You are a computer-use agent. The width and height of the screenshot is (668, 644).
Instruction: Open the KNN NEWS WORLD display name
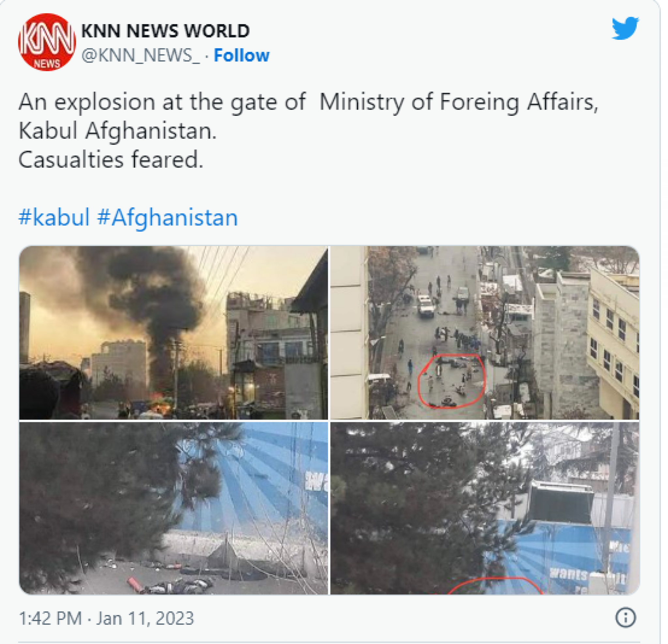(x=165, y=31)
